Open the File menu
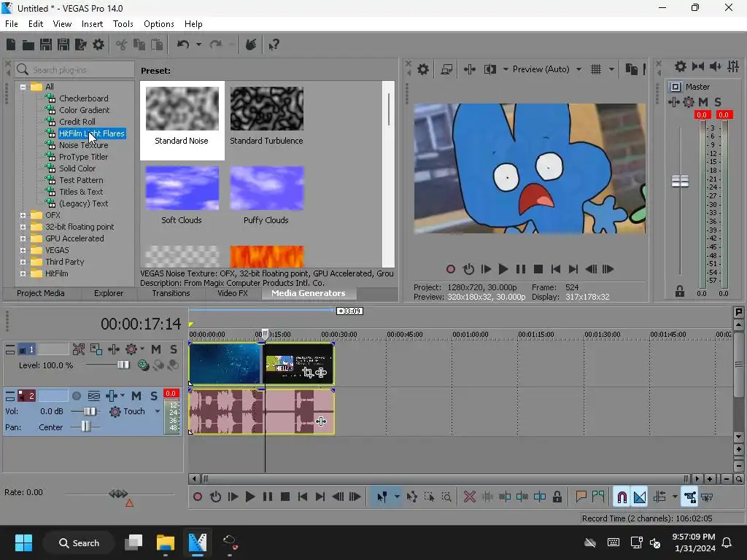Viewport: 747px width, 560px height. [12, 24]
